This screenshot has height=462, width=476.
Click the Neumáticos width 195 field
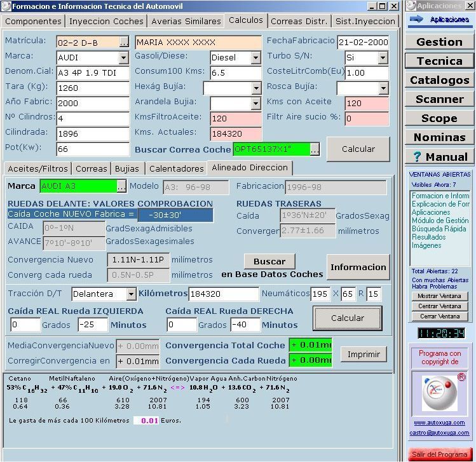pos(320,294)
